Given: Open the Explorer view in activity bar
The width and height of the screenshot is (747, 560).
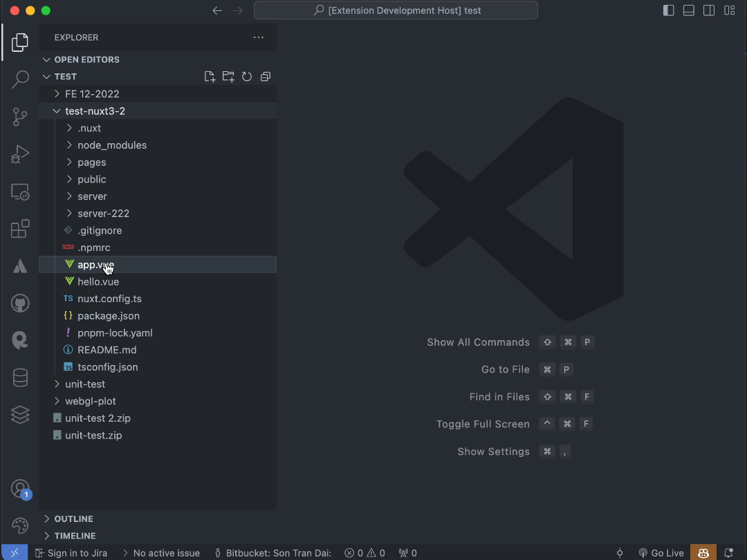Looking at the screenshot, I should [x=20, y=42].
